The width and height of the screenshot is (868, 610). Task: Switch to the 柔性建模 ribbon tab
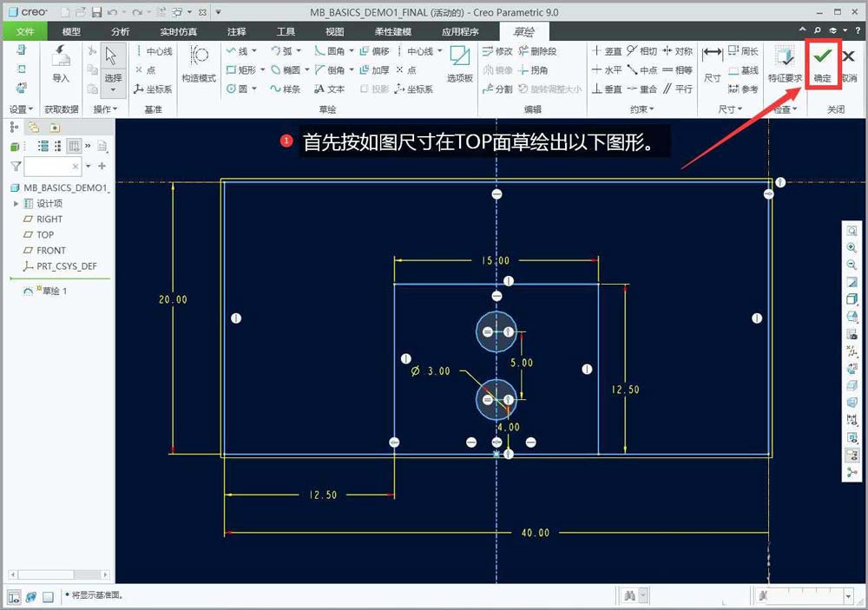point(392,31)
